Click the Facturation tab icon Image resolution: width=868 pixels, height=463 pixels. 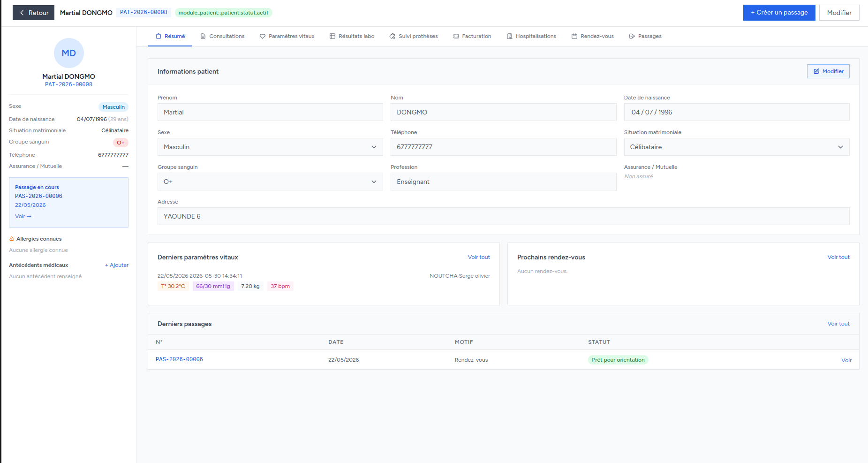[456, 36]
